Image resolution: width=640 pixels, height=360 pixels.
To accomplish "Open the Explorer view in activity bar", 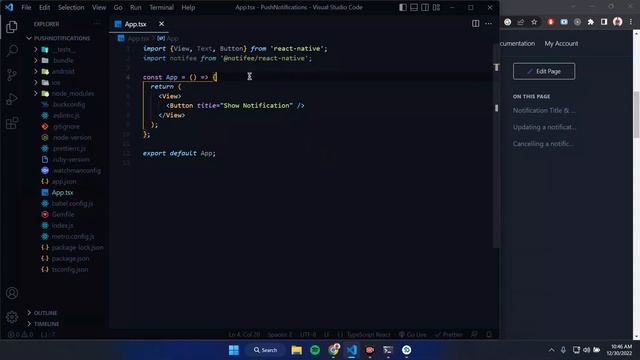I will click(12, 27).
